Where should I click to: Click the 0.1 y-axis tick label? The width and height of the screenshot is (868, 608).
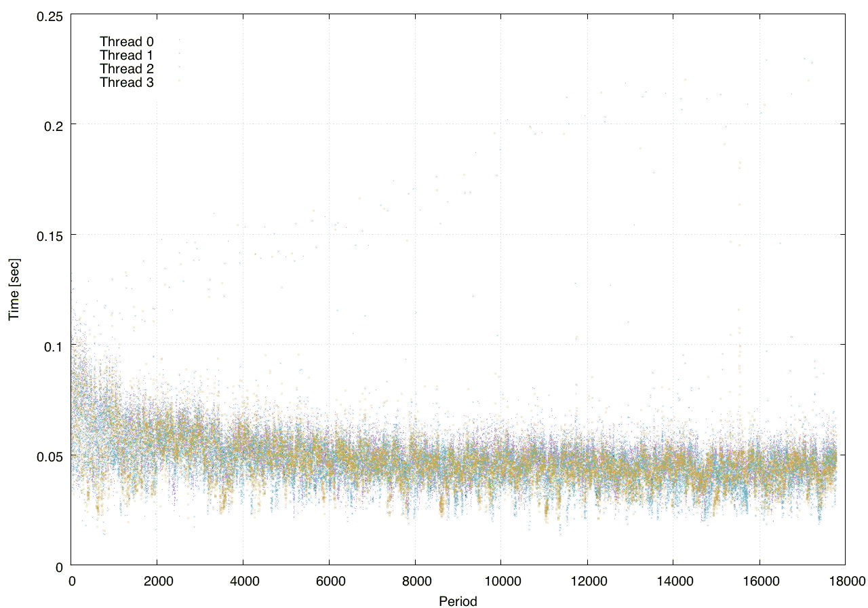click(x=52, y=345)
